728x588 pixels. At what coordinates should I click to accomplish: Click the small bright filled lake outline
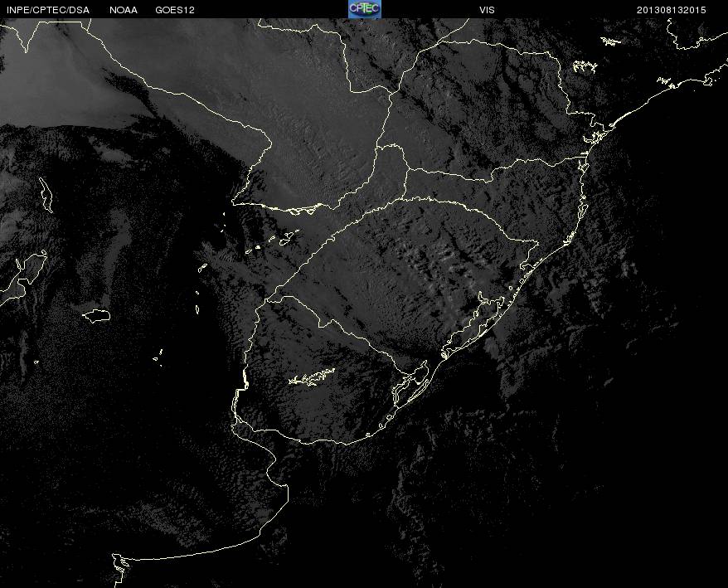(256, 247)
